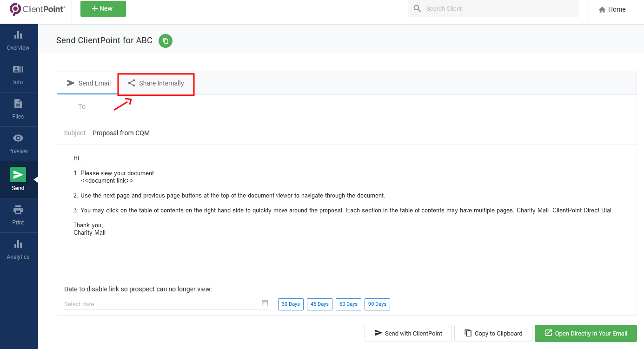Open Files in the sidebar

pyautogui.click(x=18, y=110)
